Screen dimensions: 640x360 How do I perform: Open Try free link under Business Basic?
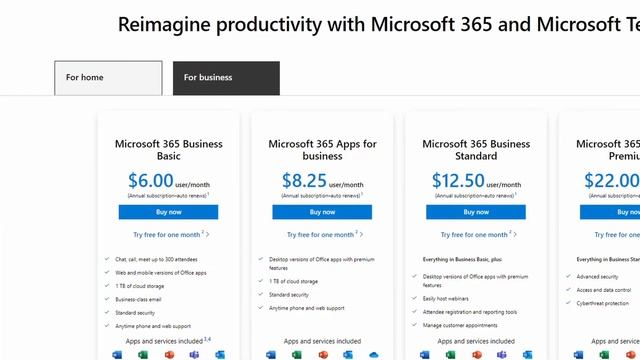click(x=171, y=235)
